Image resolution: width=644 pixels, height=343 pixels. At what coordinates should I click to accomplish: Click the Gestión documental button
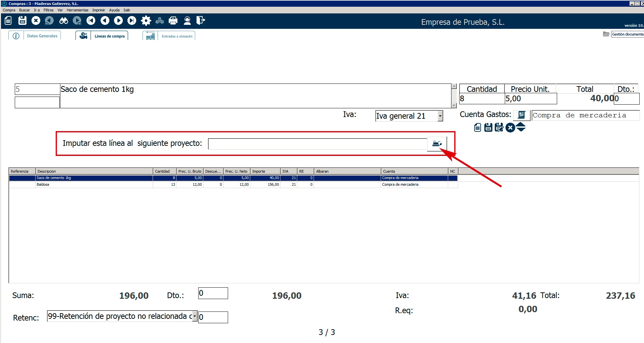[627, 34]
